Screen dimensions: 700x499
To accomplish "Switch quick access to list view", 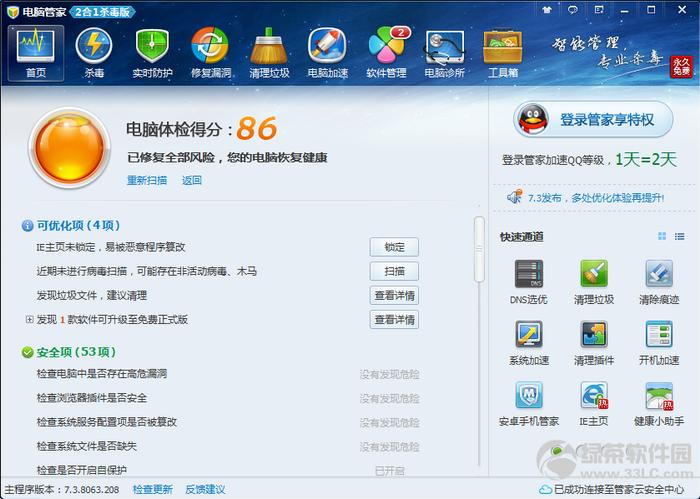I will (679, 236).
